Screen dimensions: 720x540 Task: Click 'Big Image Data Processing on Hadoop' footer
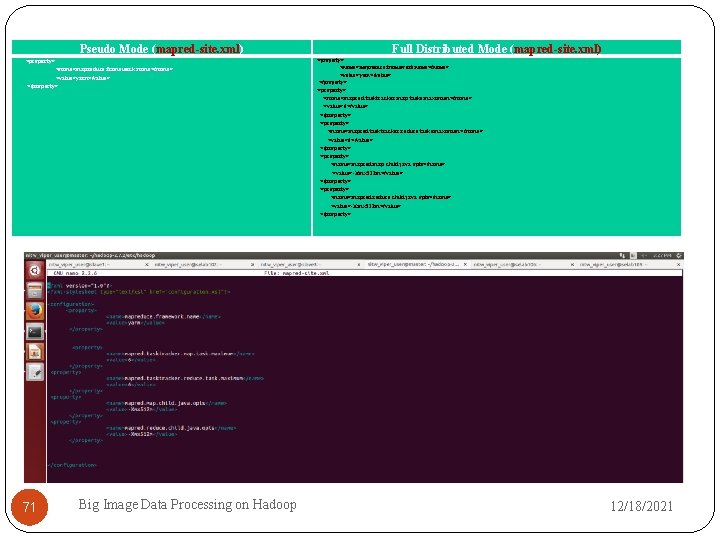(x=187, y=504)
